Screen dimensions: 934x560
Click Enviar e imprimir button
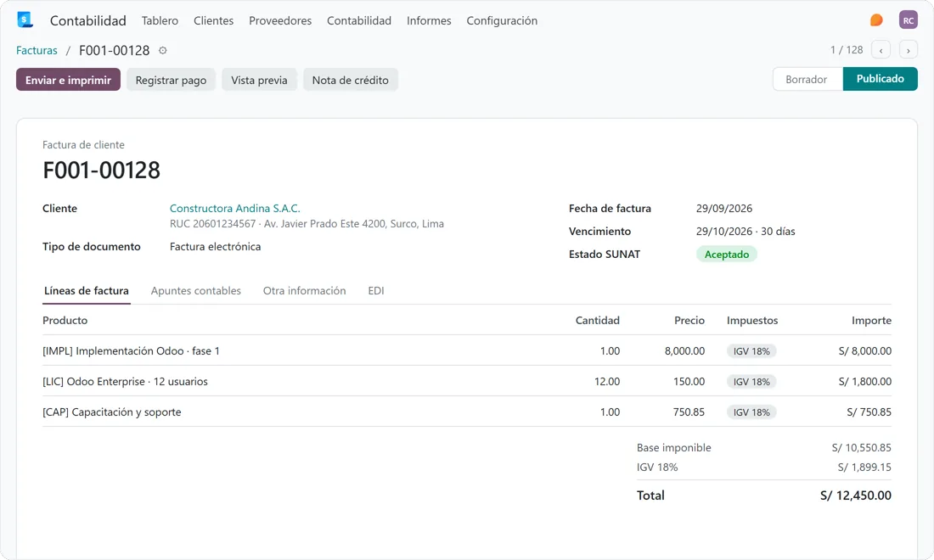68,80
